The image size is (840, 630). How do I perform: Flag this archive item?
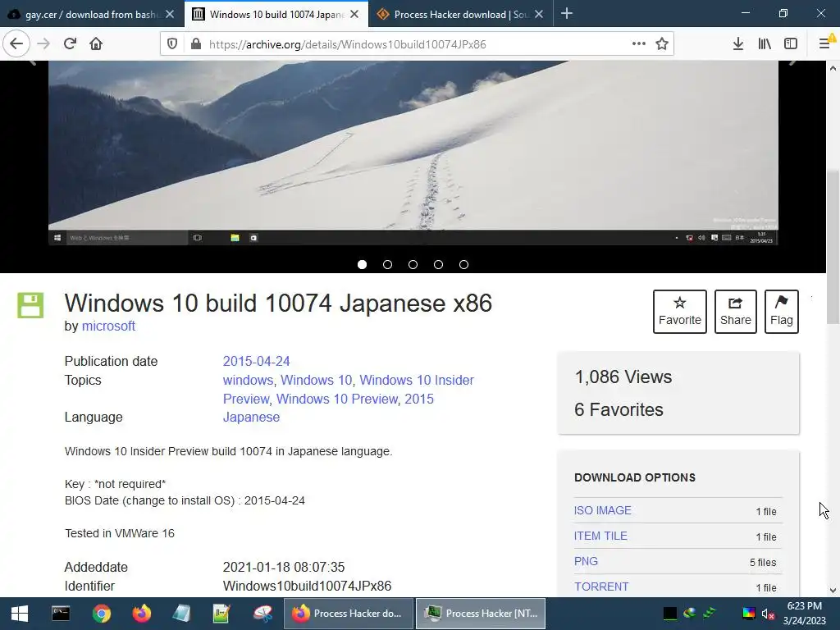782,312
